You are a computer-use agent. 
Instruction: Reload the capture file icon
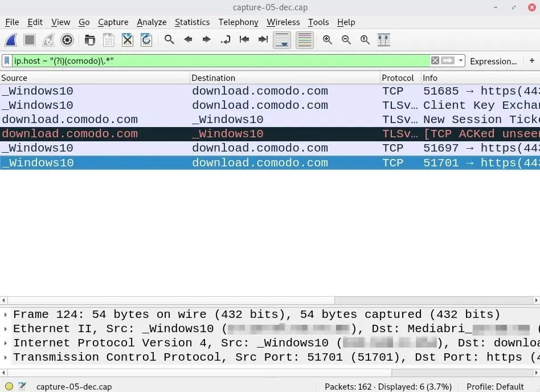pyautogui.click(x=146, y=40)
